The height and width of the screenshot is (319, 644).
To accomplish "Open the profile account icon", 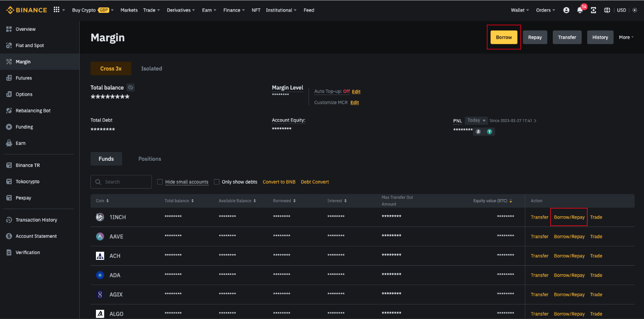I will point(566,10).
